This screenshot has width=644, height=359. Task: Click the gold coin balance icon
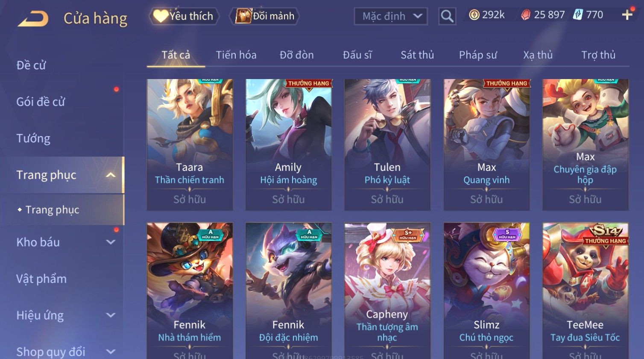click(474, 15)
